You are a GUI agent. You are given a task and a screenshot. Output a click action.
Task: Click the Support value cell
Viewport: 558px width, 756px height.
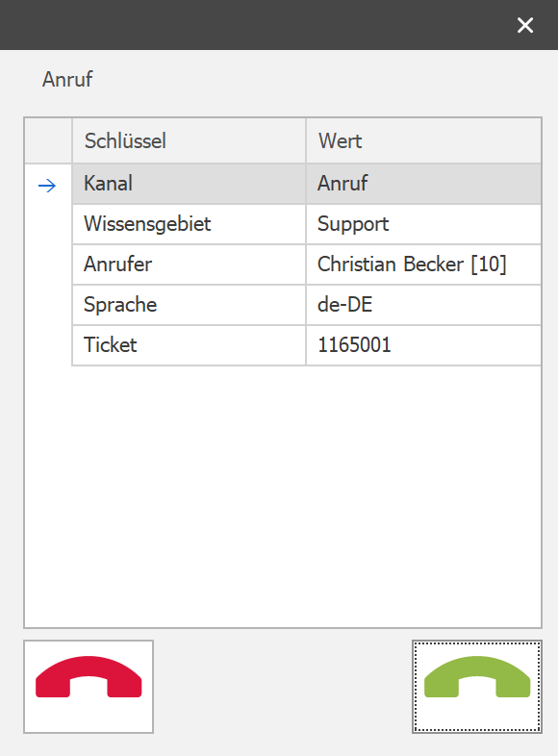click(x=423, y=224)
